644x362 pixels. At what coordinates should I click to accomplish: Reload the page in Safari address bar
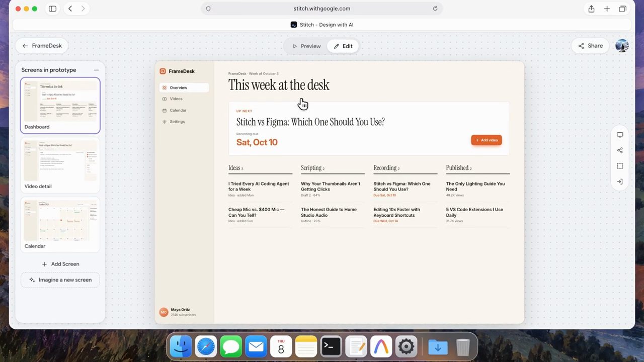[435, 9]
